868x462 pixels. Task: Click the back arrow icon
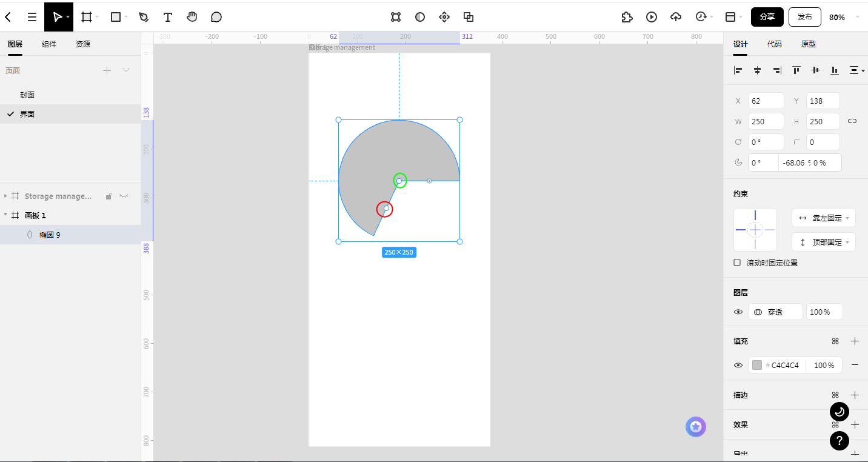click(x=8, y=17)
